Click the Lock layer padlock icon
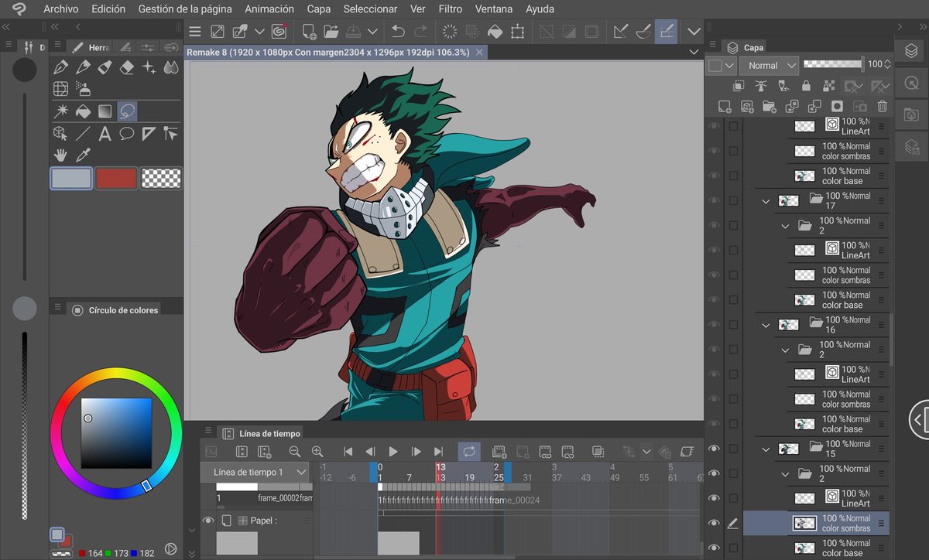 [x=807, y=85]
